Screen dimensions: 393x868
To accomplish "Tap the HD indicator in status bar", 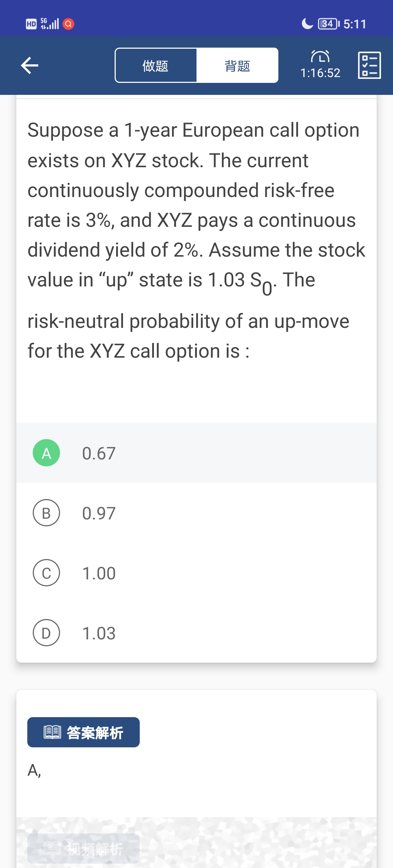I will [31, 24].
